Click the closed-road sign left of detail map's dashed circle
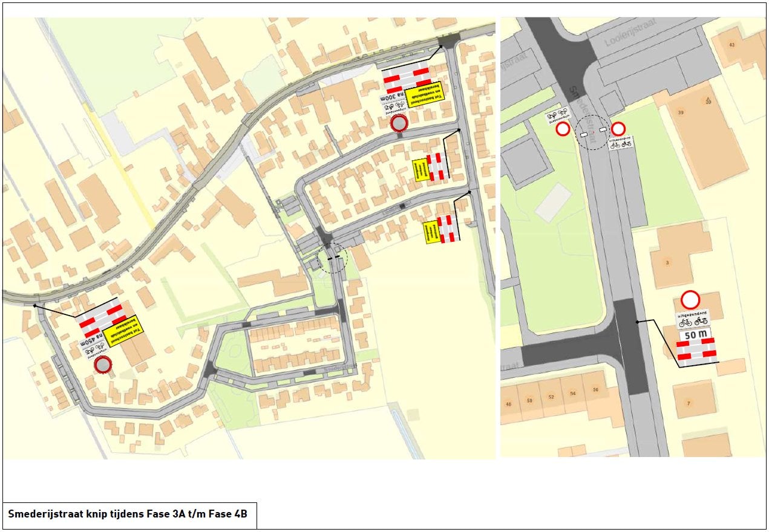 (563, 129)
